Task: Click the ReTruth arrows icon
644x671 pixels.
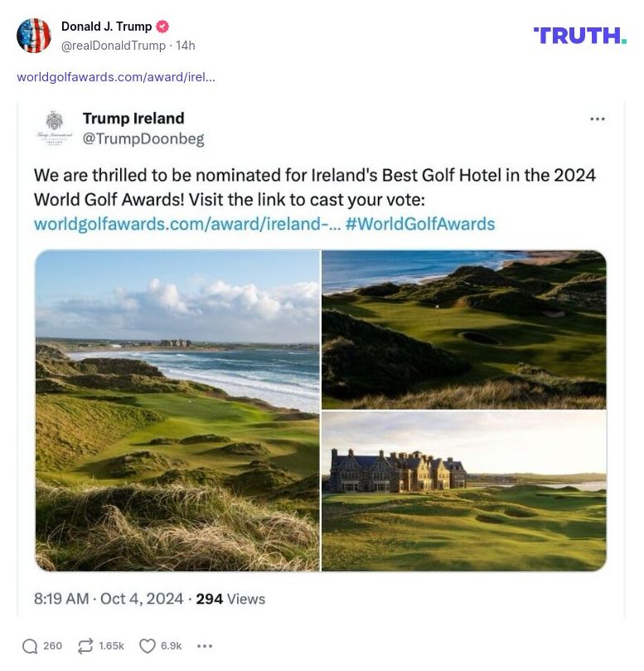Action: (85, 646)
